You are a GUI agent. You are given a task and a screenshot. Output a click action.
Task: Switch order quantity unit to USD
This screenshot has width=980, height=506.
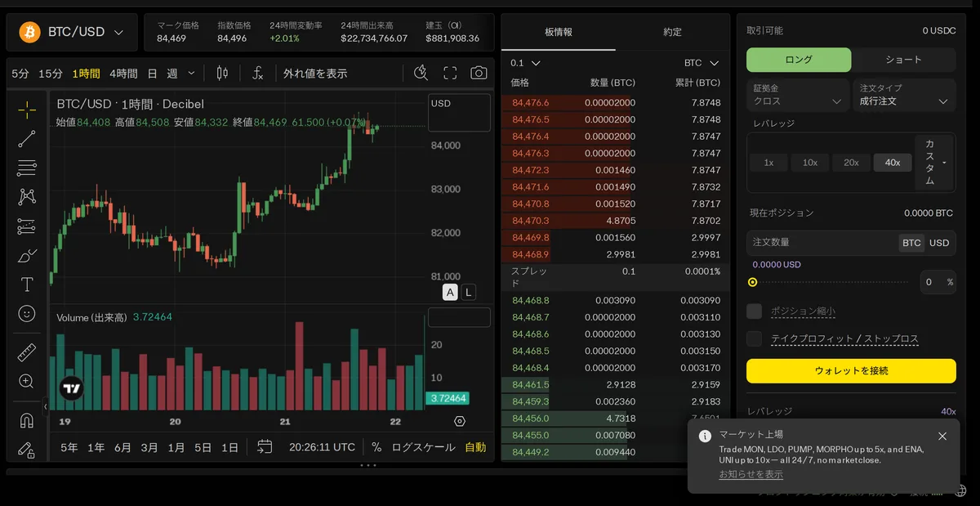939,243
